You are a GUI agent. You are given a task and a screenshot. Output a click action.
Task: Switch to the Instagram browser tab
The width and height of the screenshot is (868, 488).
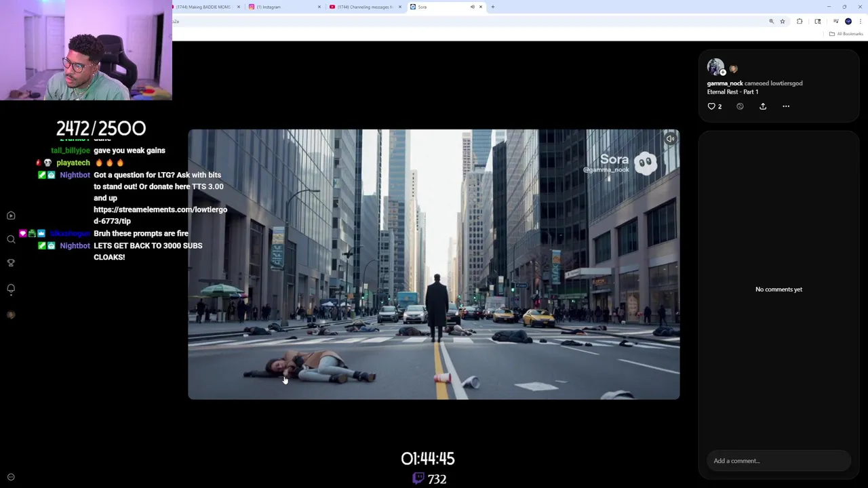pos(283,7)
